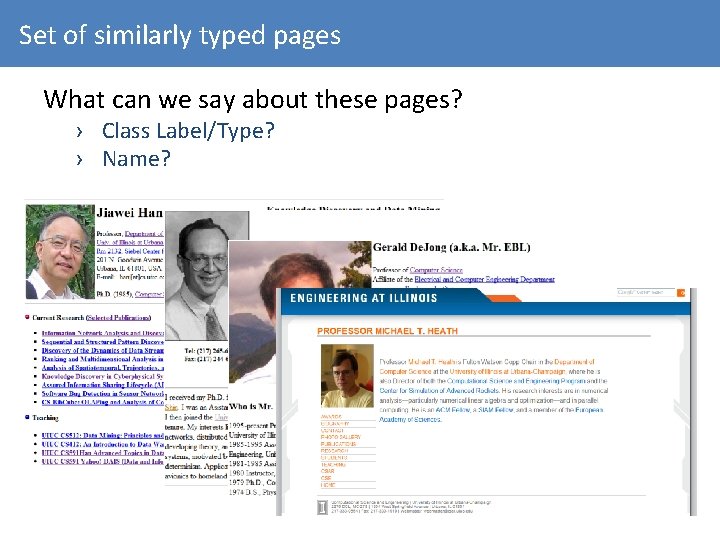This screenshot has width=720, height=540.
Task: Click the 'Class Label/Type?' bullet
Action: [188, 131]
